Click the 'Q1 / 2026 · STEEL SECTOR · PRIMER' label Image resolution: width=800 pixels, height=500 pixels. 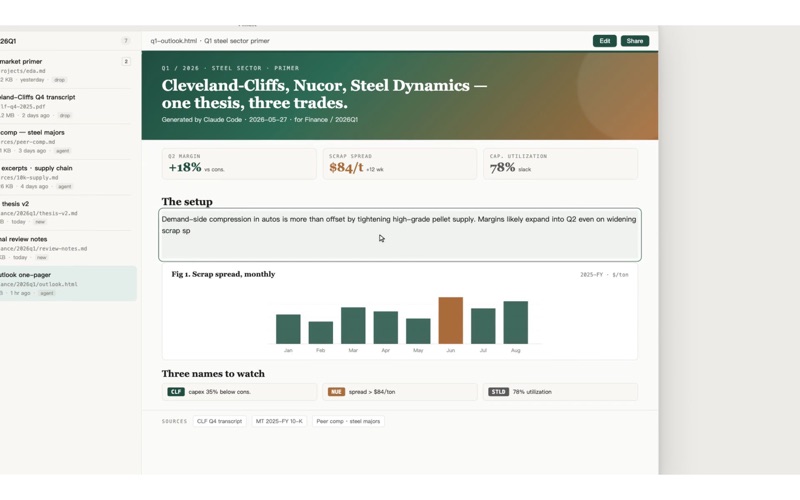pos(231,68)
